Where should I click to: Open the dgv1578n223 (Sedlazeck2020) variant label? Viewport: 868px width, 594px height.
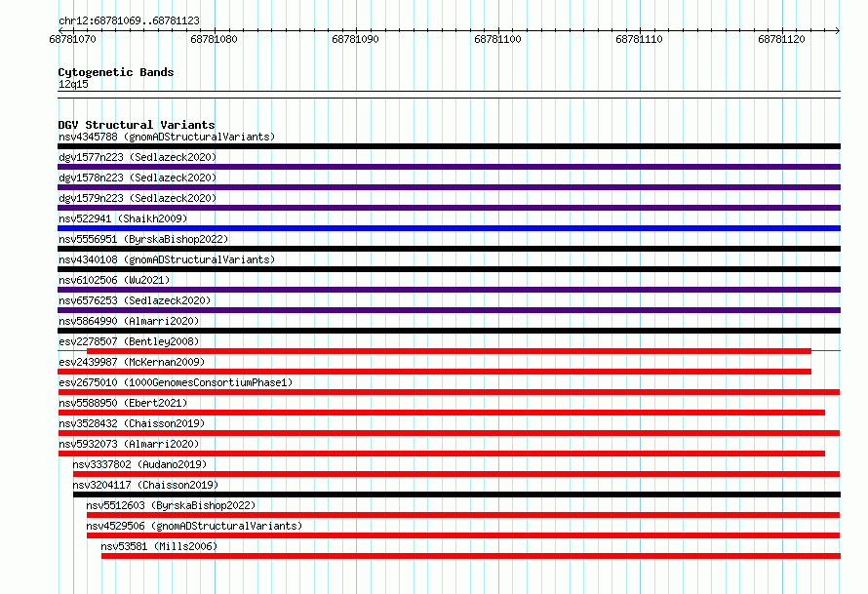[x=138, y=178]
